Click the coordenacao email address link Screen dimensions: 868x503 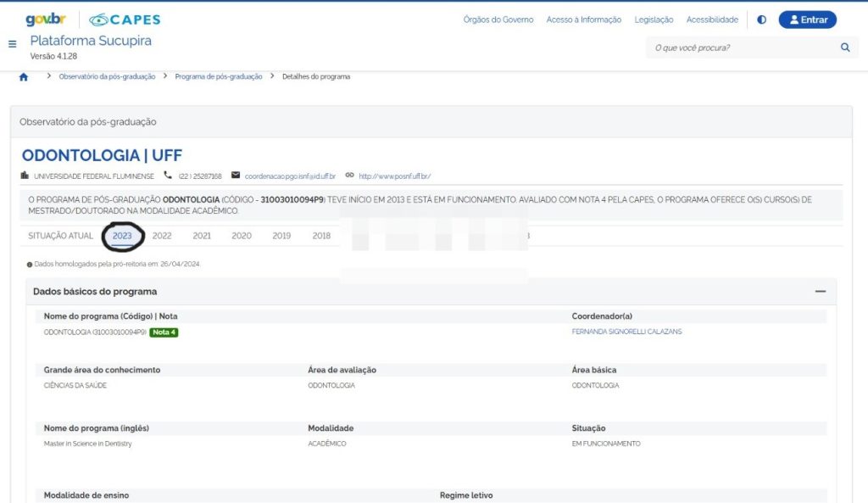290,176
